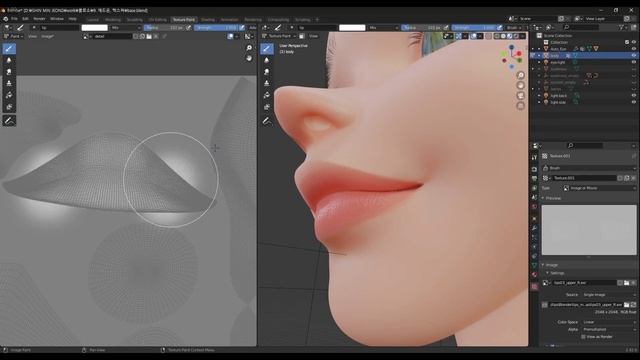Toggle camera view in 3D viewport
The image size is (640, 360).
click(x=520, y=96)
